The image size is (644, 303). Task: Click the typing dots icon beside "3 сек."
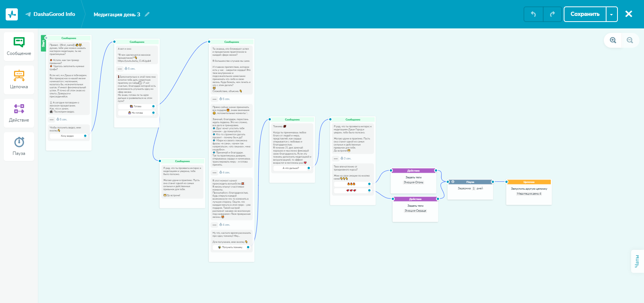click(336, 159)
